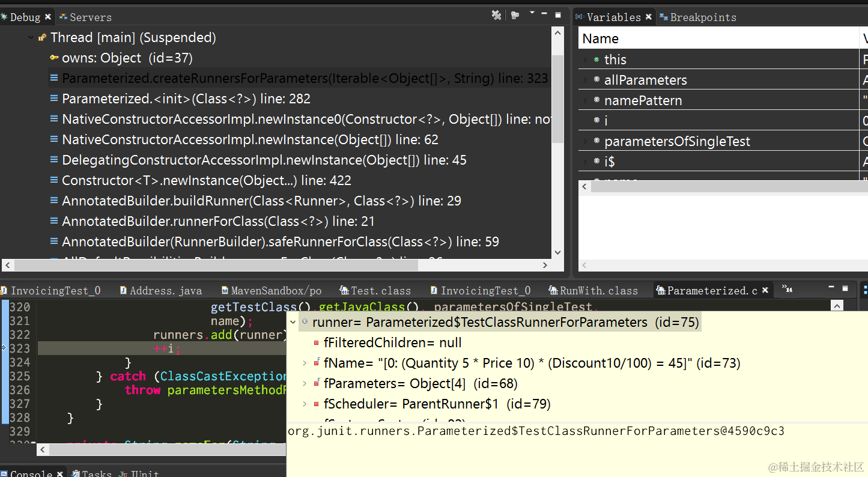Image resolution: width=868 pixels, height=477 pixels.
Task: Click the grey toolbar icon left of Debug view menu
Action: (x=515, y=15)
